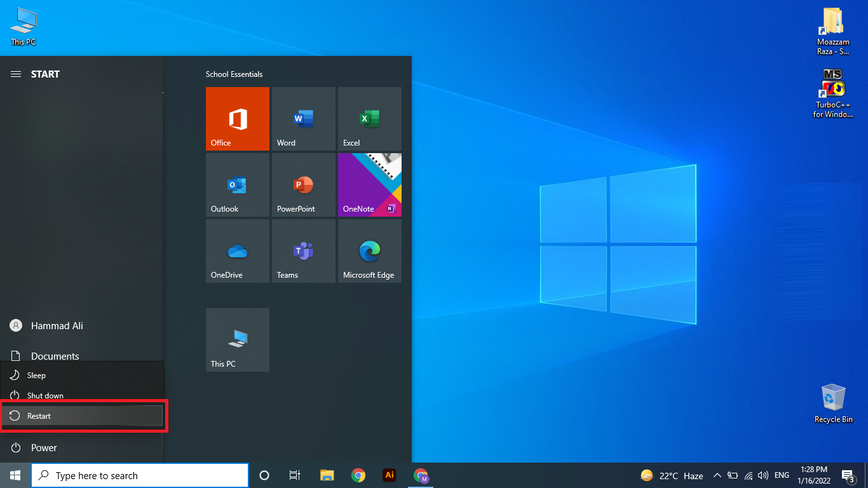Viewport: 868px width, 488px height.
Task: Open Task View on the taskbar
Action: [x=295, y=475]
